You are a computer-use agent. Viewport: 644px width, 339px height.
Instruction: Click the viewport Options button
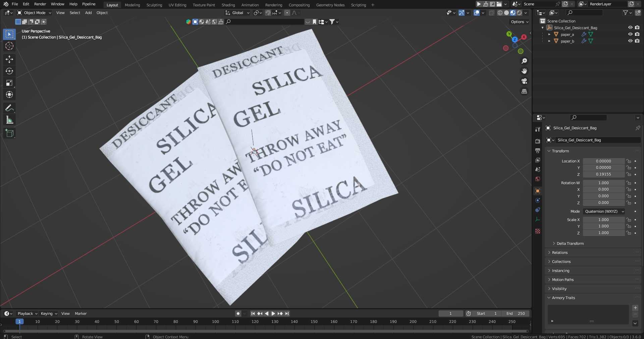click(520, 22)
